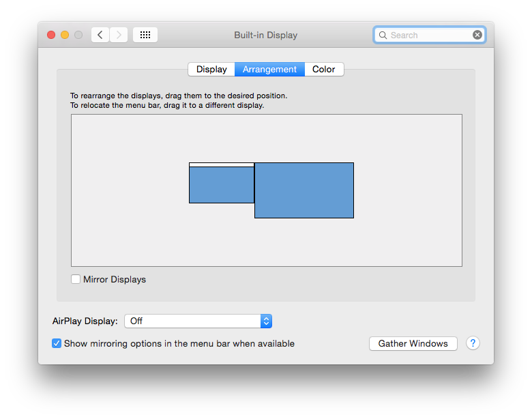Clear the search field with the X icon
This screenshot has width=532, height=419.
[477, 35]
